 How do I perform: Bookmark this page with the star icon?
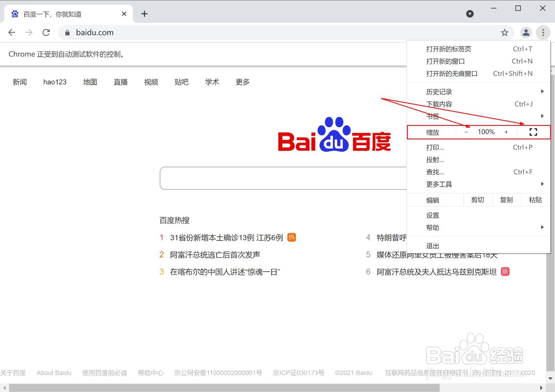[505, 33]
